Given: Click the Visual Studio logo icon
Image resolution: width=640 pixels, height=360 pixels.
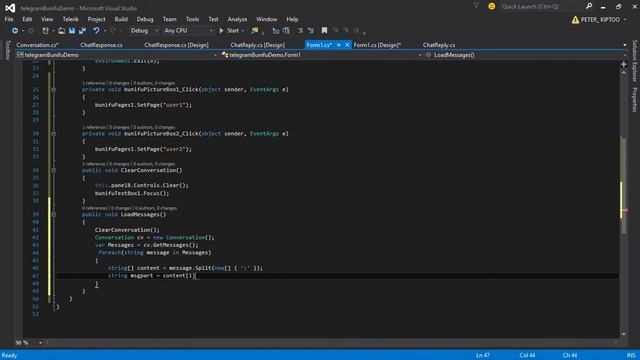Looking at the screenshot, I should coord(10,8).
